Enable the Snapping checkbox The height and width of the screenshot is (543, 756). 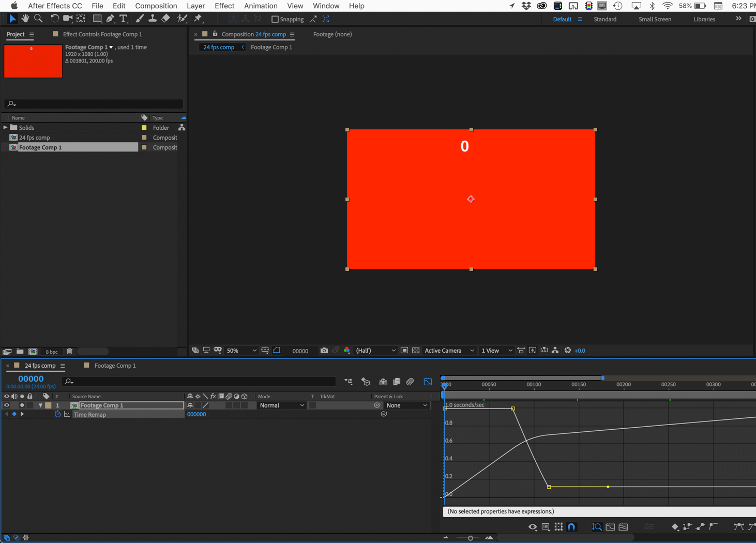coord(275,19)
